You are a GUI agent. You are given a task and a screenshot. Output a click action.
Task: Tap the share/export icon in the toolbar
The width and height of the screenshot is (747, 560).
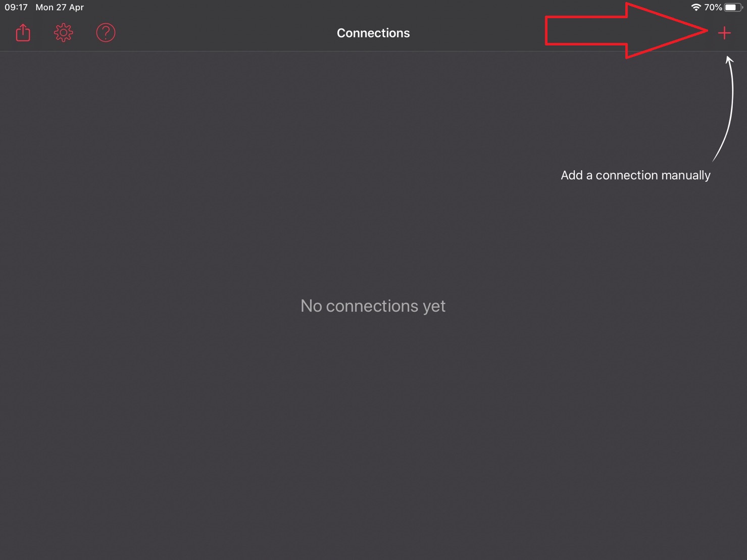pyautogui.click(x=23, y=33)
